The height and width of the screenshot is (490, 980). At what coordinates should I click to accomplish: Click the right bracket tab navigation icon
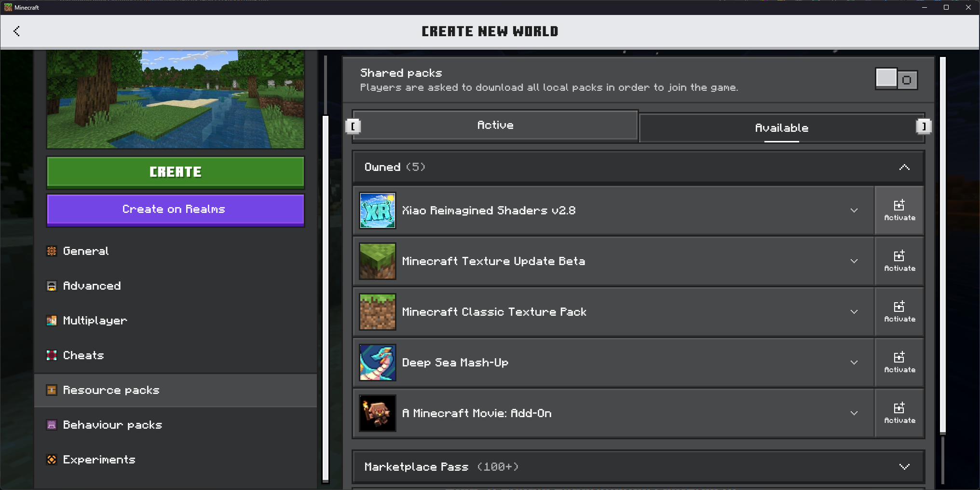[924, 126]
